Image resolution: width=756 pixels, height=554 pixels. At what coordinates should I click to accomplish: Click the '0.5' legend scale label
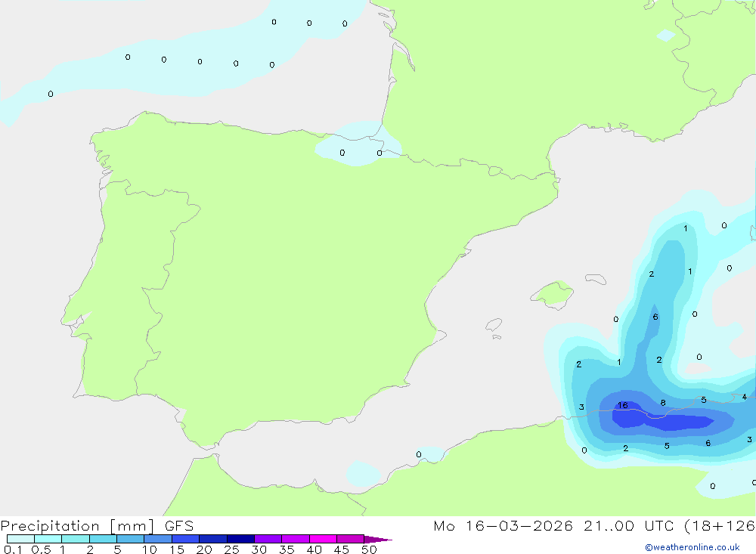click(41, 549)
